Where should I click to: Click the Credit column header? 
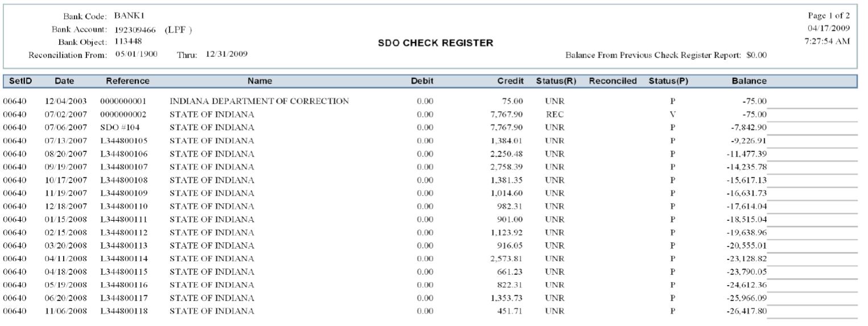(x=510, y=81)
